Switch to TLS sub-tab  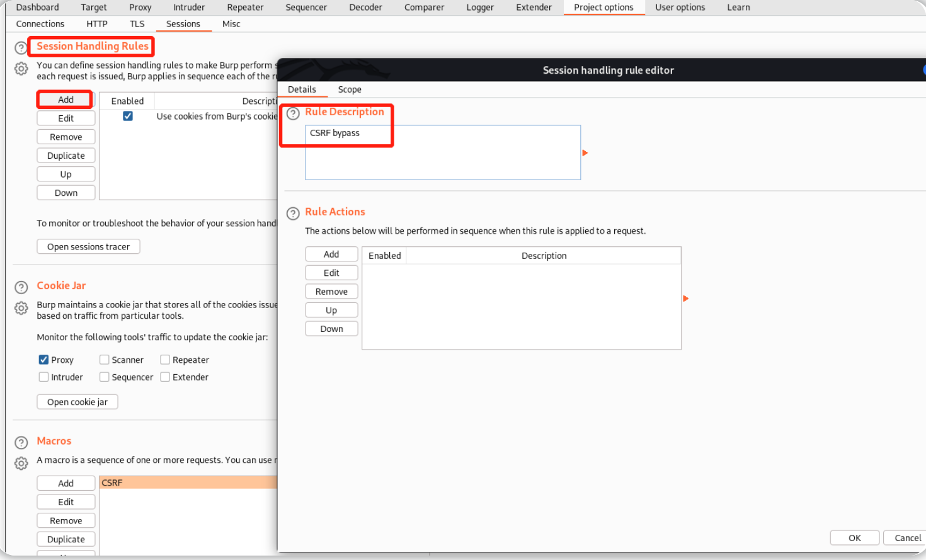tap(137, 24)
